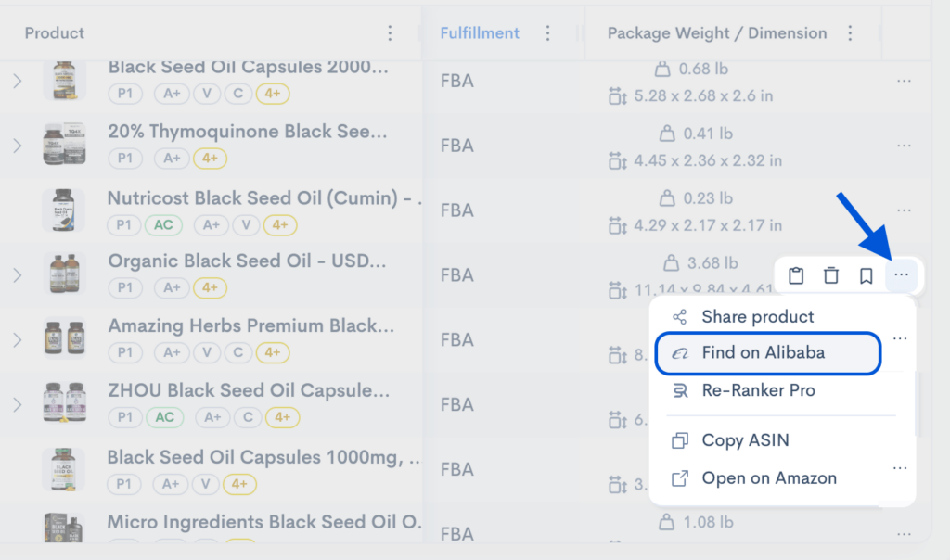Click the Fulfillment column header
The image size is (950, 560).
pyautogui.click(x=480, y=32)
